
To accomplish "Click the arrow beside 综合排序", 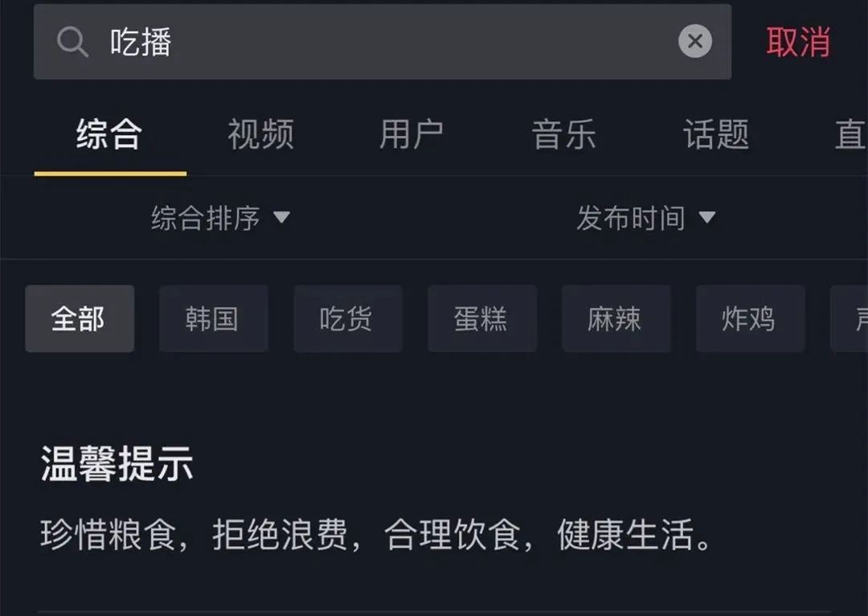I will (282, 217).
